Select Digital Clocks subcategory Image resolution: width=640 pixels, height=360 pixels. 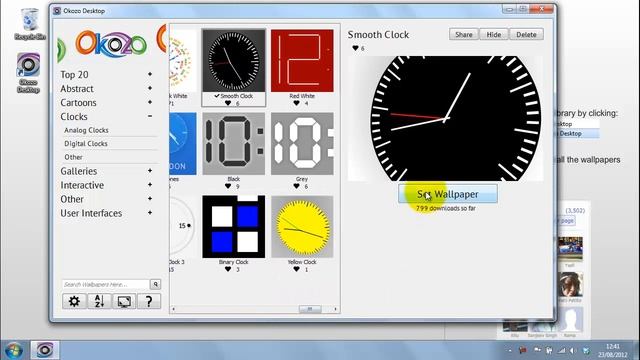coord(86,144)
